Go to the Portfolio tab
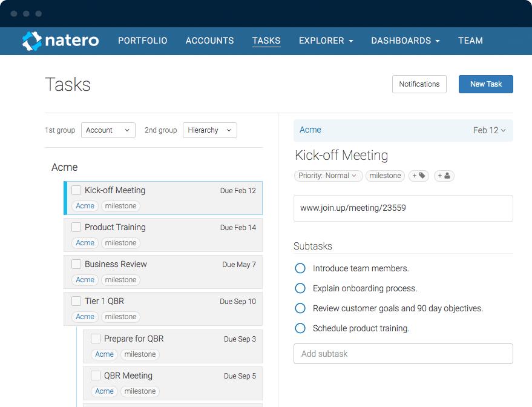Screen dimensions: 532x407 [142, 41]
